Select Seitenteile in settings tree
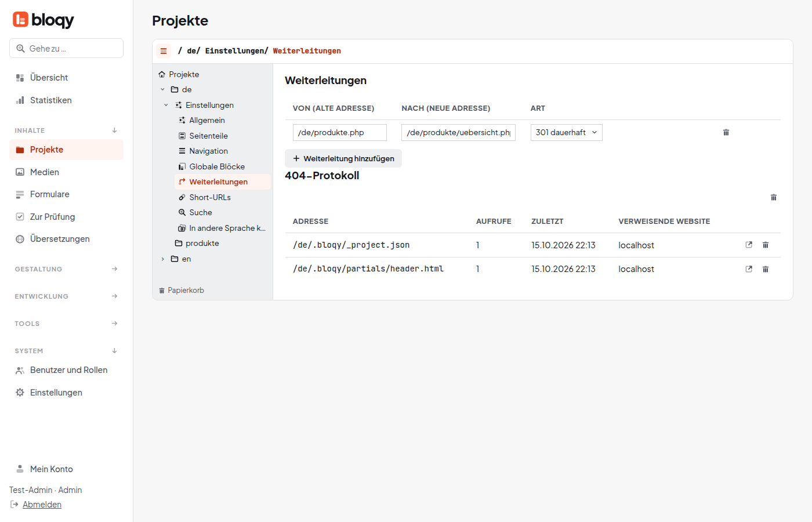 coord(223,136)
